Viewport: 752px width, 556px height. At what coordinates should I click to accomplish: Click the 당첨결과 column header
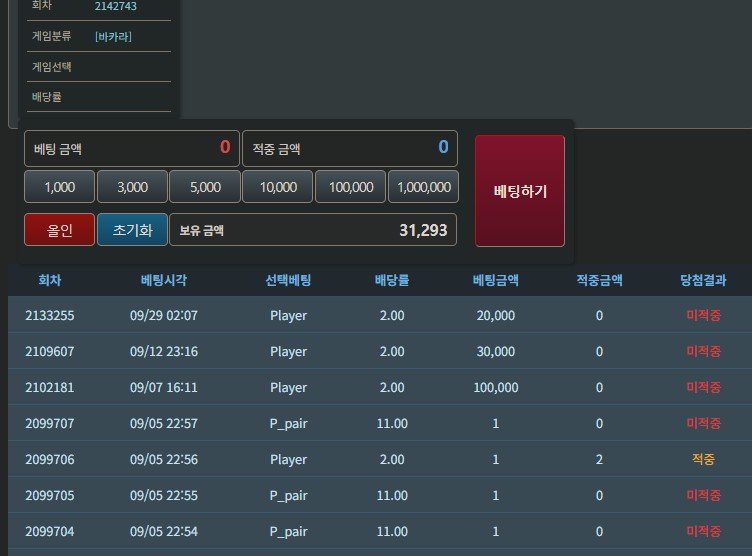[x=703, y=280]
